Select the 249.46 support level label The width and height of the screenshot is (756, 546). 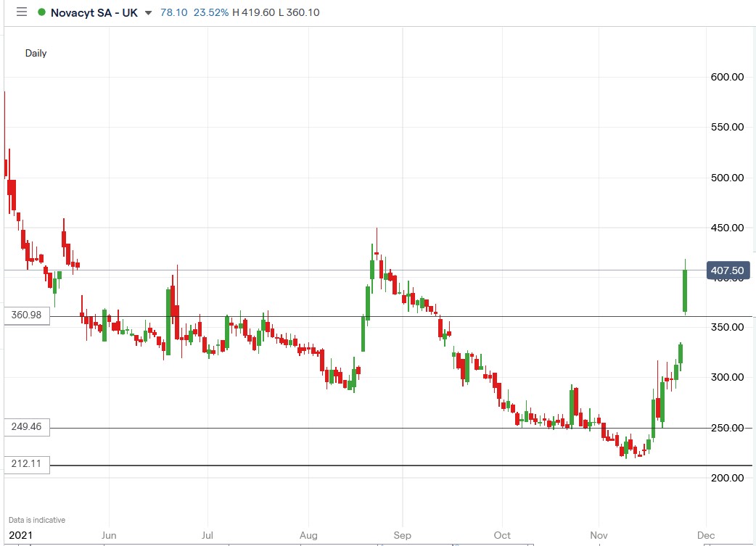point(25,427)
